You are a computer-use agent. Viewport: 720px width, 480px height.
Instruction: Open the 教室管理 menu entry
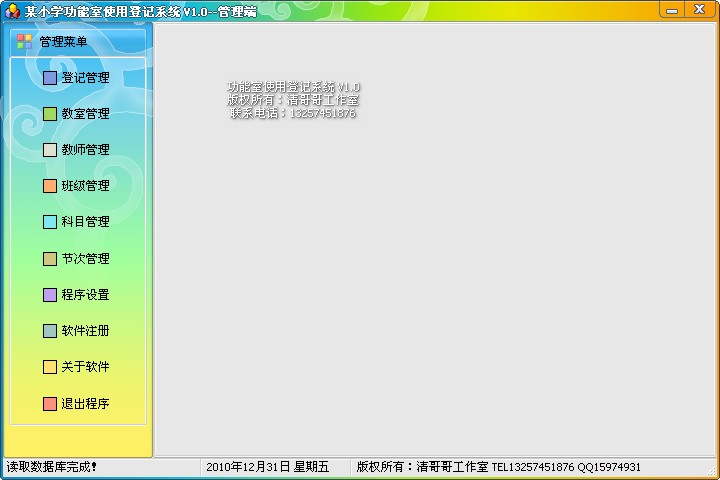(85, 114)
